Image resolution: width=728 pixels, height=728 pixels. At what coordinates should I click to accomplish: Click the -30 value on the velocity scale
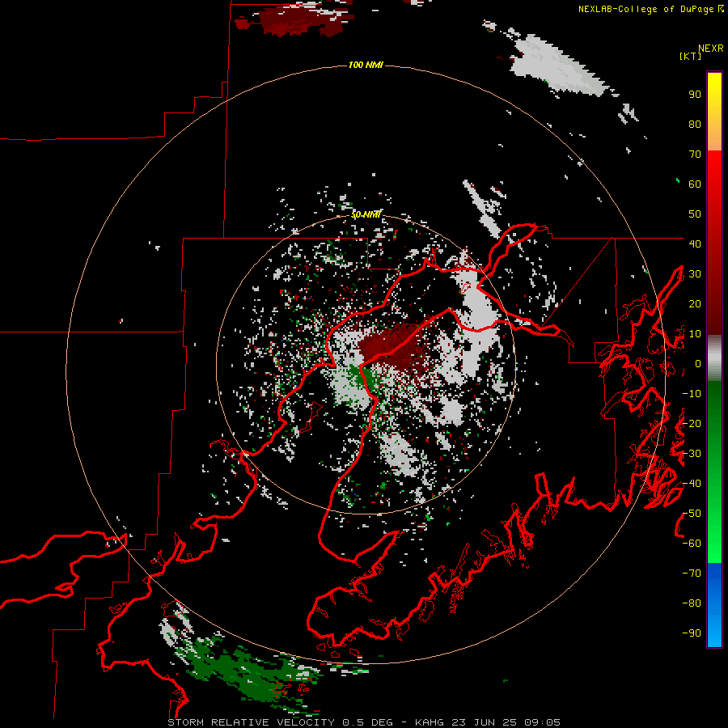pos(692,454)
